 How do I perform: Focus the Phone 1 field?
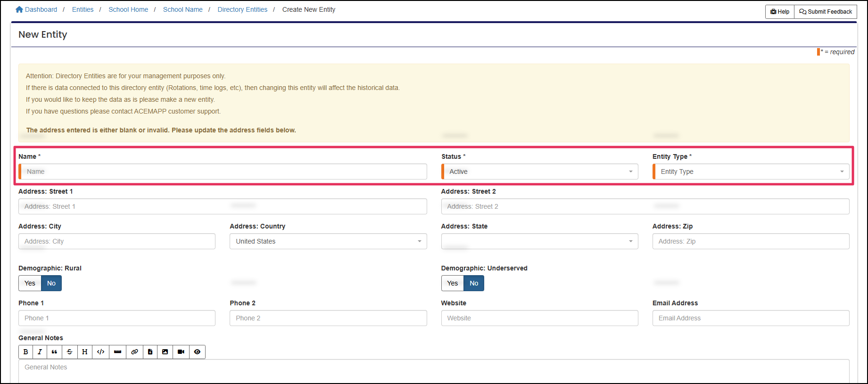[x=117, y=318]
